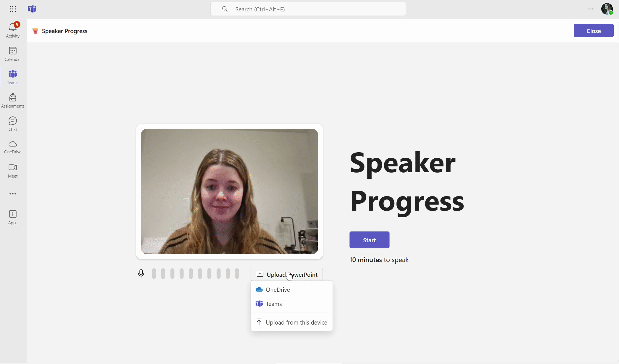The image size is (619, 364).
Task: Go to Assignments in sidebar
Action: coord(13,101)
